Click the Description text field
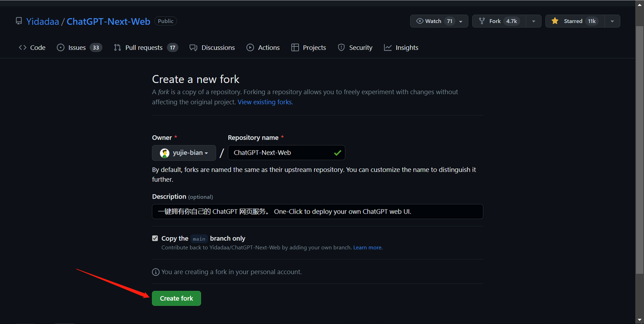Image resolution: width=644 pixels, height=324 pixels. (x=317, y=212)
